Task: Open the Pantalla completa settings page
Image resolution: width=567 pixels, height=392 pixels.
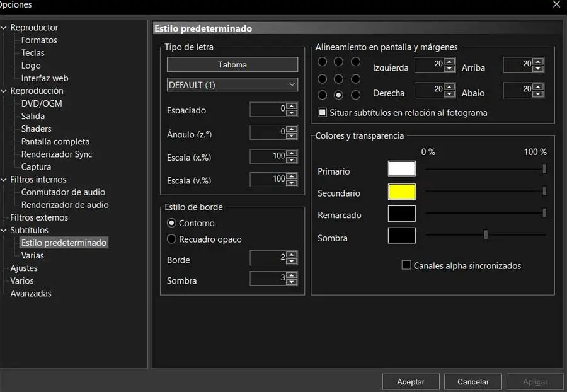Action: coord(55,142)
